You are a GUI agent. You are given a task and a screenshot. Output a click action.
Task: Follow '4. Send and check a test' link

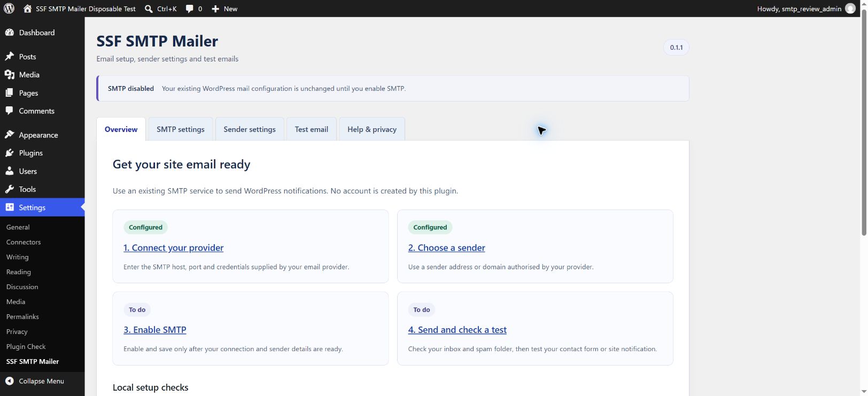click(457, 330)
